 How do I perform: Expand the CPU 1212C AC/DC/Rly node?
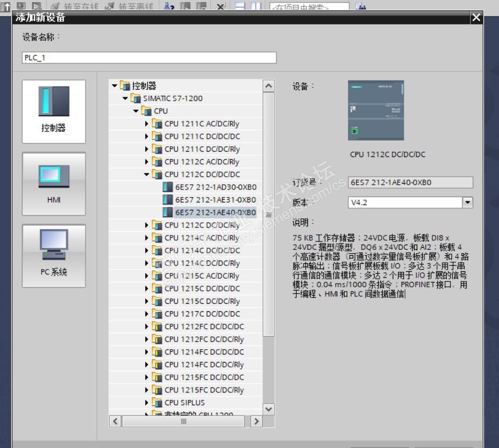146,162
